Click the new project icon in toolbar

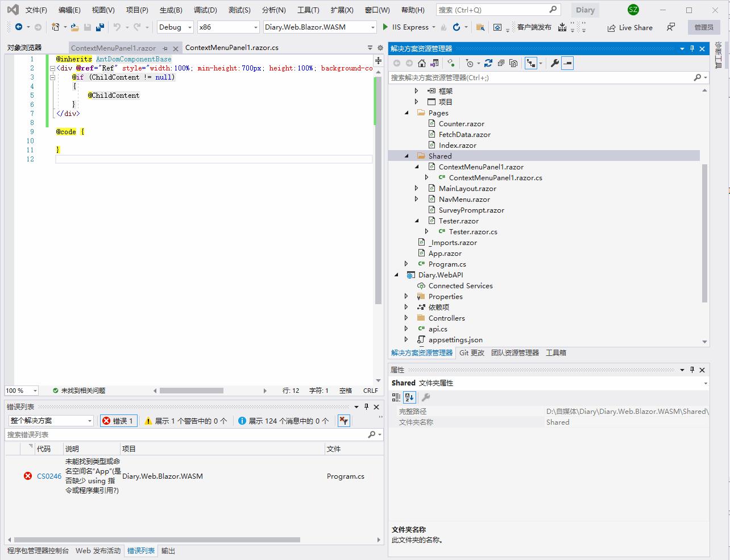(x=56, y=27)
